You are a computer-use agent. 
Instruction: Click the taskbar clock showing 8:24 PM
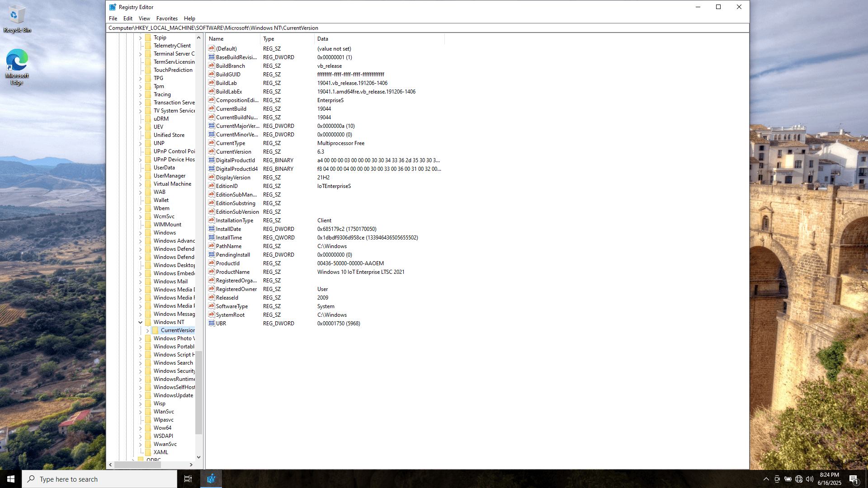pyautogui.click(x=829, y=479)
